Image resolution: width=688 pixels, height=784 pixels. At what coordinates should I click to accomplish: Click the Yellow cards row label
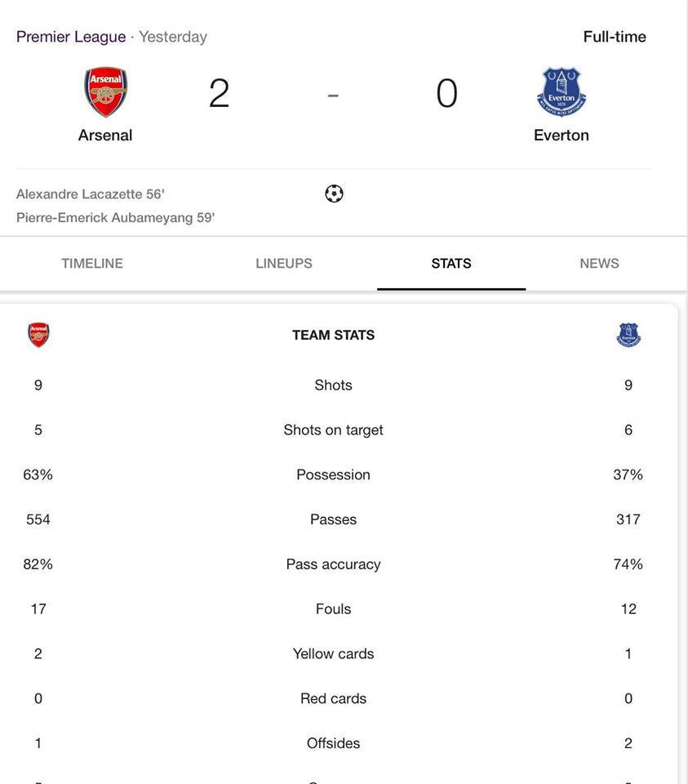(x=333, y=653)
